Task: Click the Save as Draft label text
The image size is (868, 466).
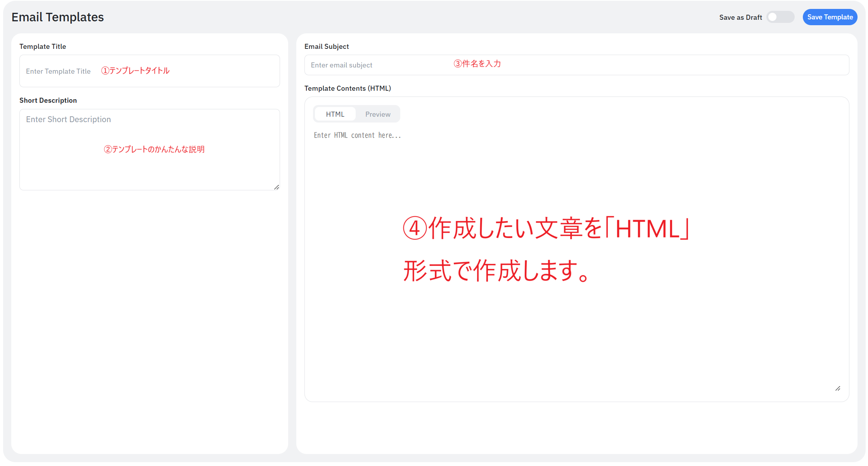Action: point(740,17)
